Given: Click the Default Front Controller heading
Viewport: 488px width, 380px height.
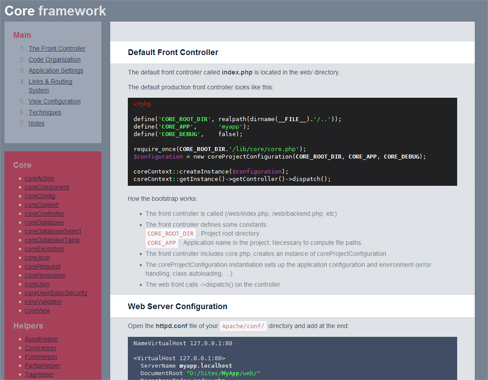Looking at the screenshot, I should tap(173, 52).
